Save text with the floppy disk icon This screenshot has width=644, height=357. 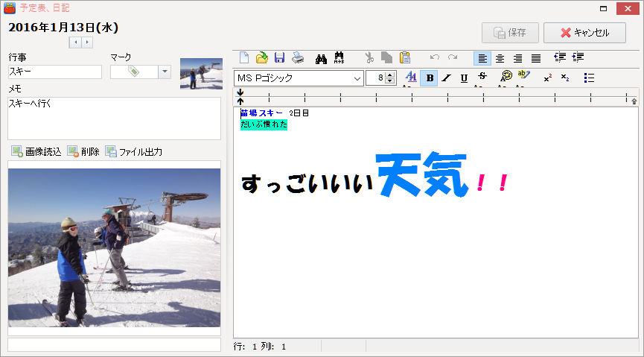coord(280,57)
